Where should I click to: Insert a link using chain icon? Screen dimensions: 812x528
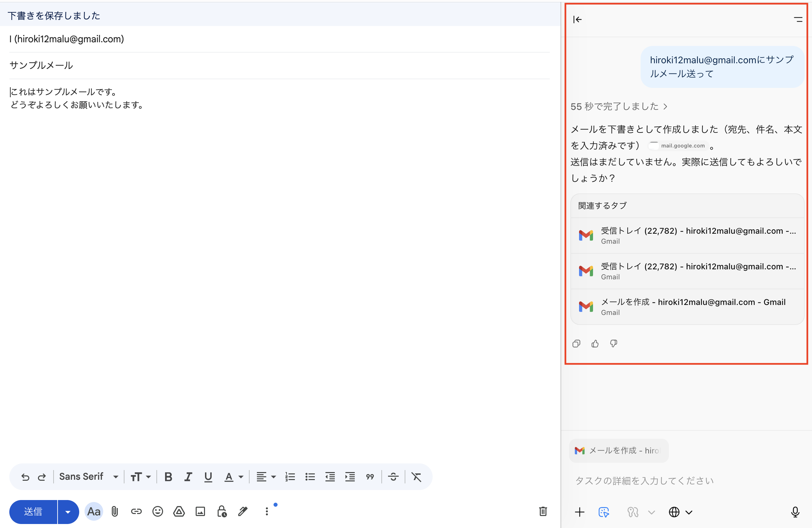click(x=136, y=511)
